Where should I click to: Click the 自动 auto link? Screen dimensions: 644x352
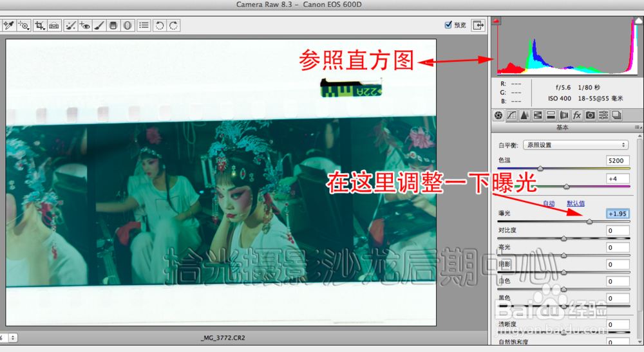549,203
